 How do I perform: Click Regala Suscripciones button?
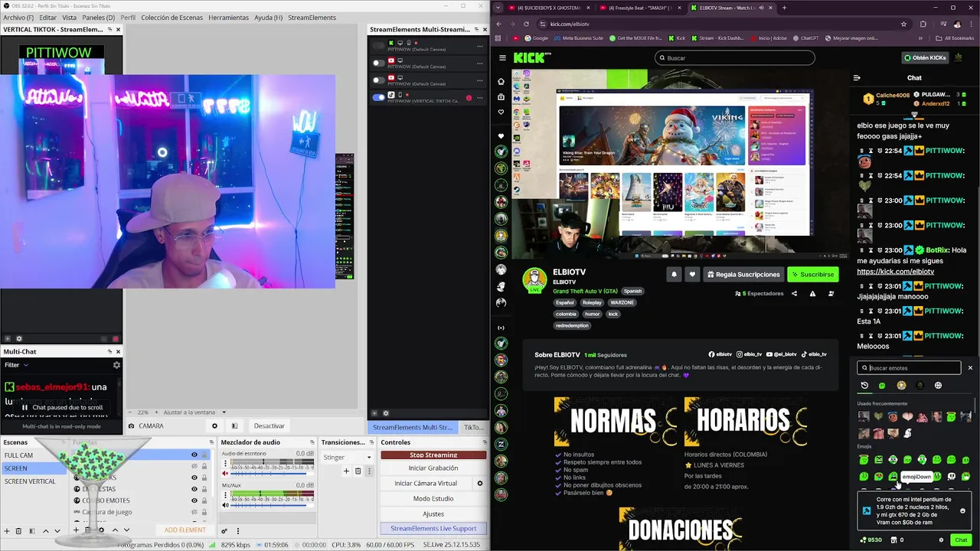[743, 274]
